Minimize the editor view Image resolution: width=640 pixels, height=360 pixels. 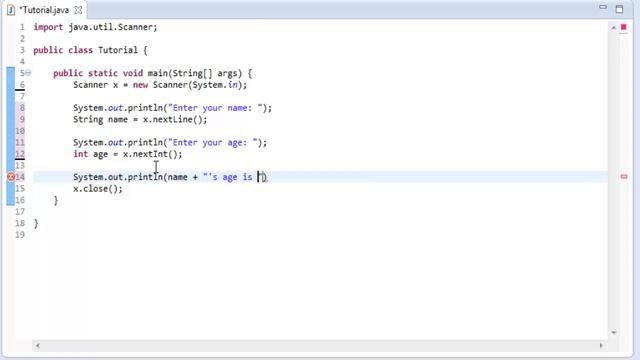pos(603,7)
